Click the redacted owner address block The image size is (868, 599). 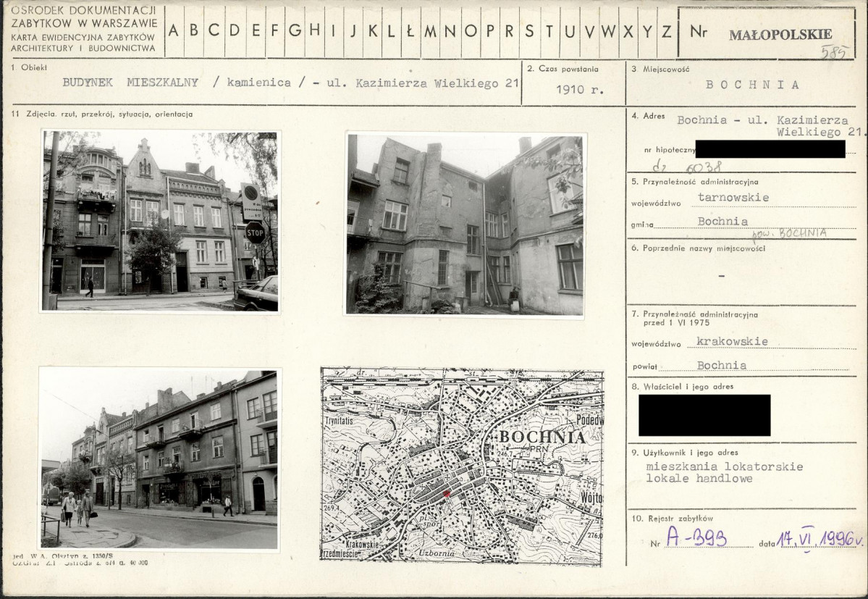[x=704, y=415]
